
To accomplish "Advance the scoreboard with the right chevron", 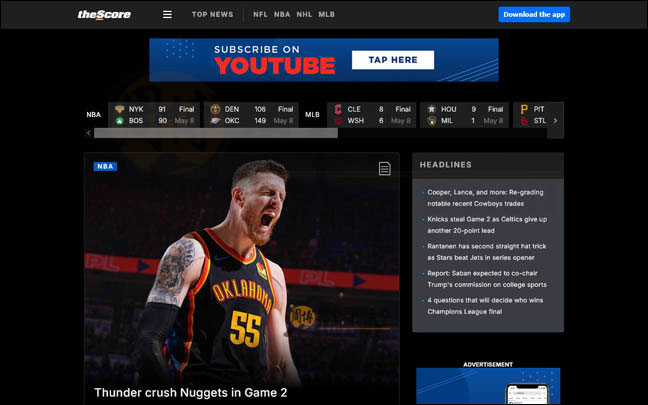I will point(555,121).
